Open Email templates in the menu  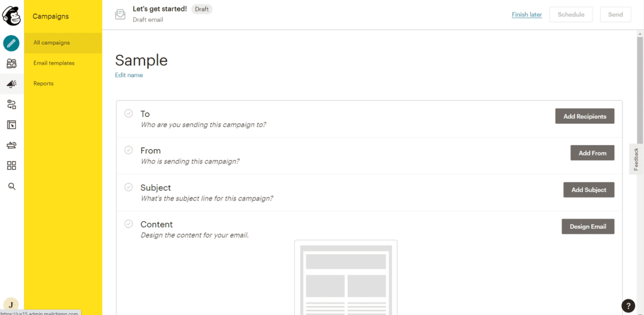tap(54, 63)
